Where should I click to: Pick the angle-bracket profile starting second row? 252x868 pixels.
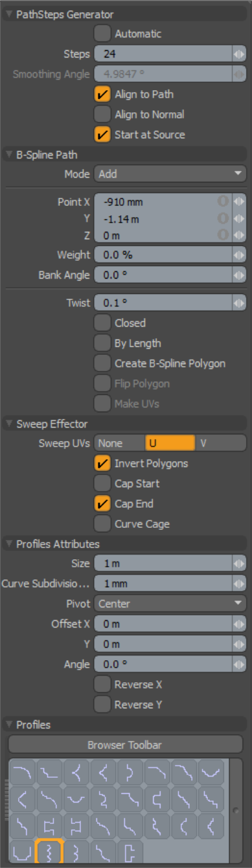coord(22,799)
